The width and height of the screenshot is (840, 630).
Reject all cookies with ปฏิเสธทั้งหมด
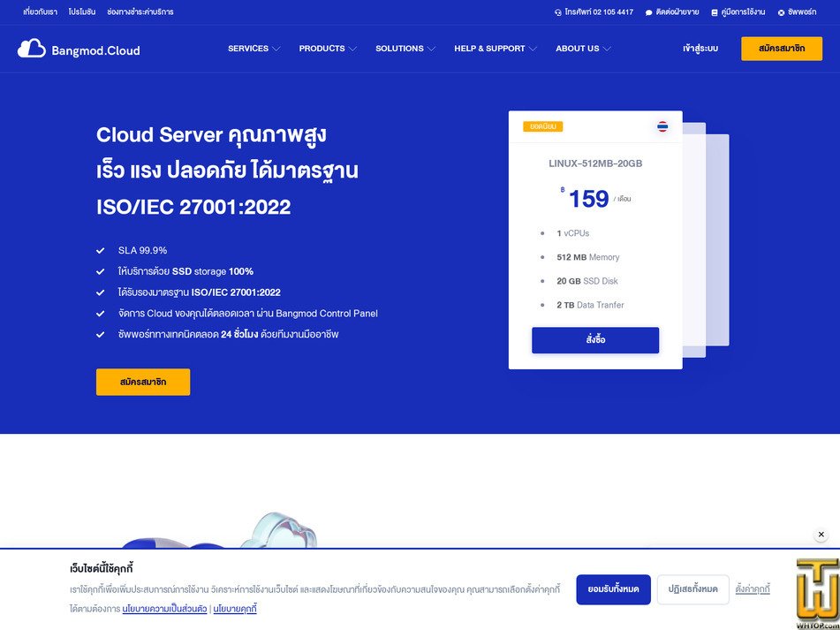[x=692, y=589]
